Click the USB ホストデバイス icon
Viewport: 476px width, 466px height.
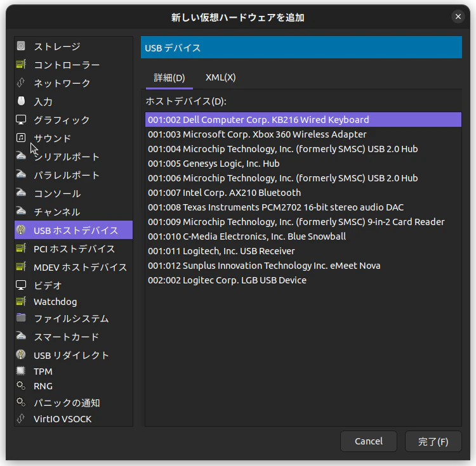21,230
